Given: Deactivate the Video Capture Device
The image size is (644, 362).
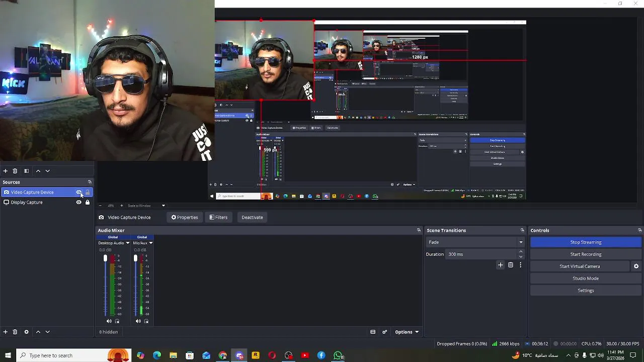Looking at the screenshot, I should 252,217.
